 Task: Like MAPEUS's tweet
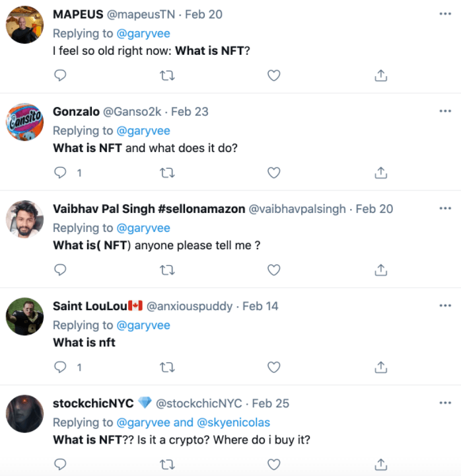pyautogui.click(x=273, y=76)
